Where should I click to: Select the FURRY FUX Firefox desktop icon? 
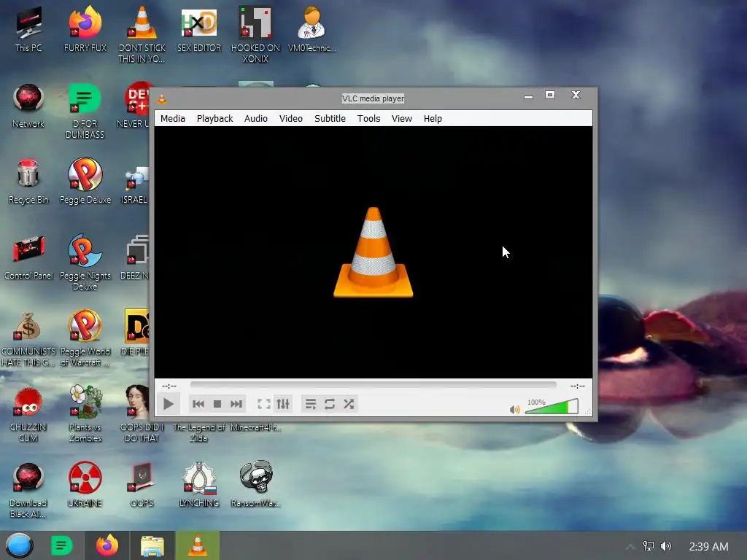click(85, 29)
